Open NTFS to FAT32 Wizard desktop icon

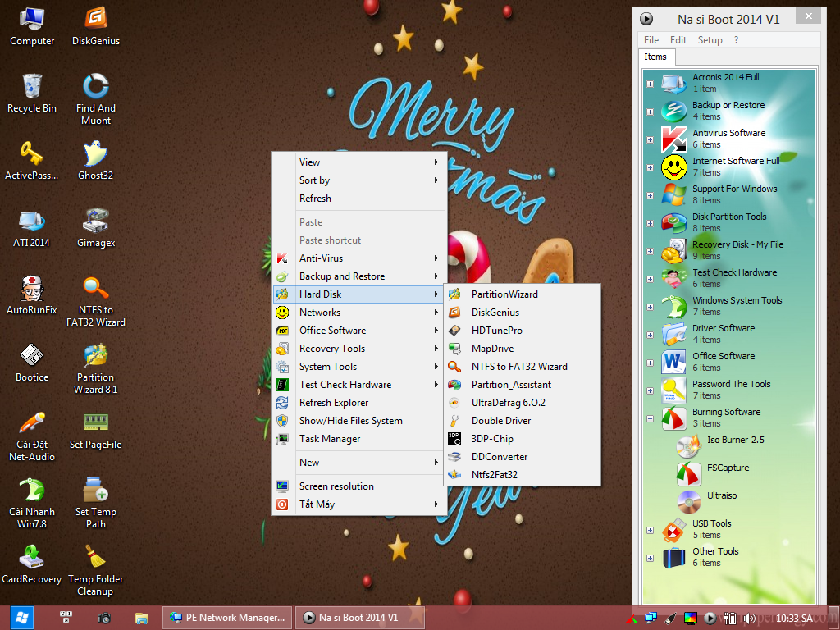tap(96, 301)
